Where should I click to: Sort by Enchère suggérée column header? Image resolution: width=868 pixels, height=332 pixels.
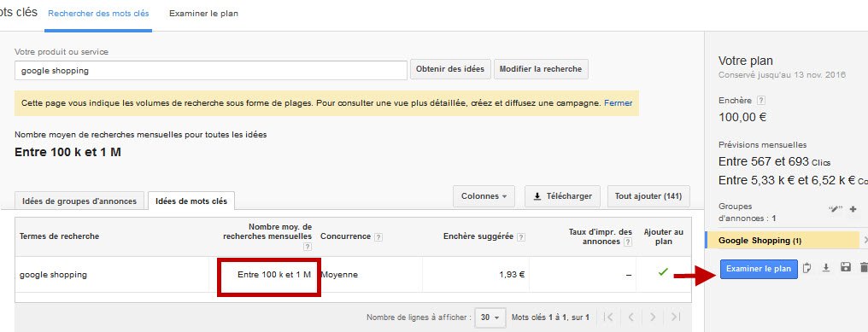coord(479,236)
